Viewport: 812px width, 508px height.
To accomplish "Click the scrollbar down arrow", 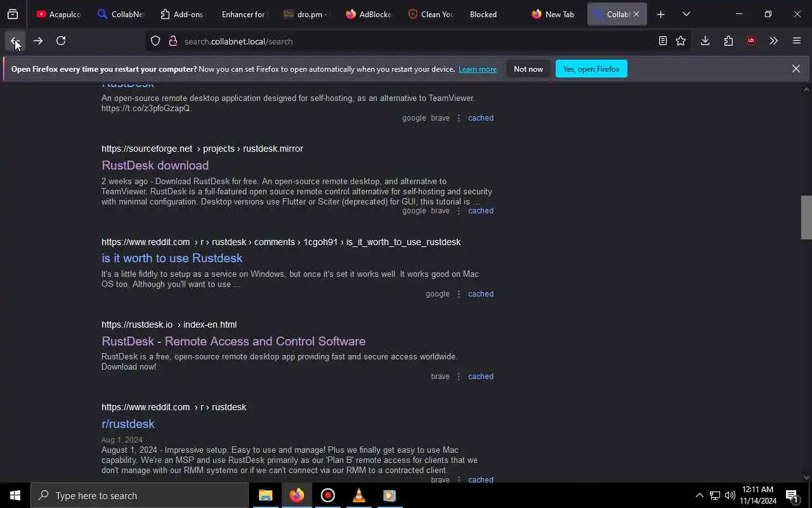I will coord(806,478).
